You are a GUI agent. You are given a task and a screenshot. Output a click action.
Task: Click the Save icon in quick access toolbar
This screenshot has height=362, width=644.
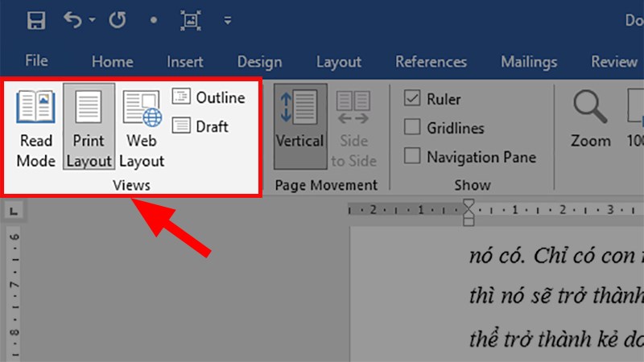[x=35, y=21]
